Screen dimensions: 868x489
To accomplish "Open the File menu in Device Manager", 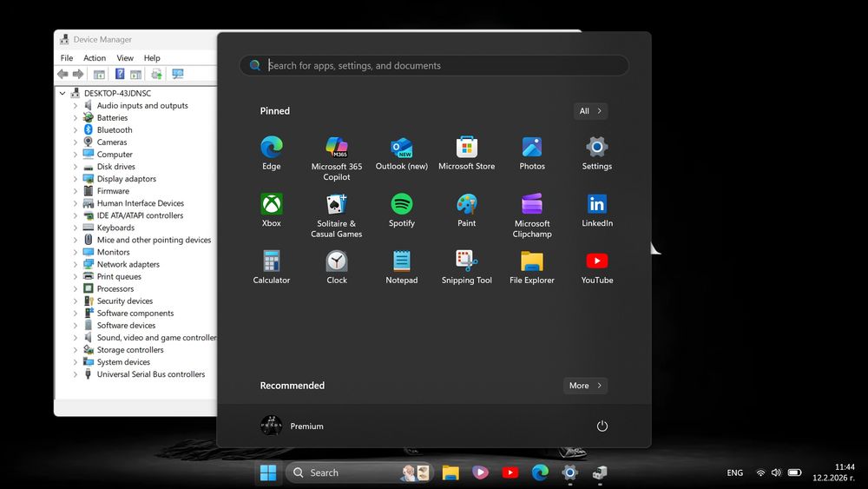I will (x=67, y=57).
